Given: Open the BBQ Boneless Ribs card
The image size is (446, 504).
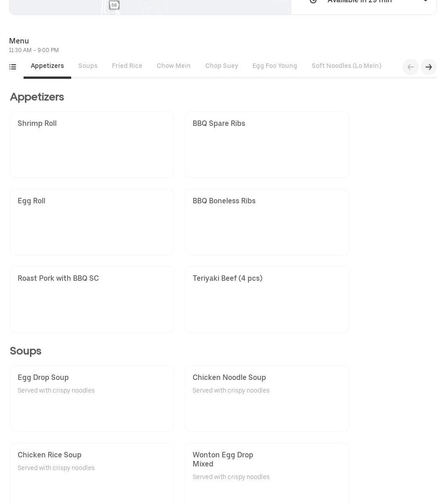Looking at the screenshot, I should (267, 222).
